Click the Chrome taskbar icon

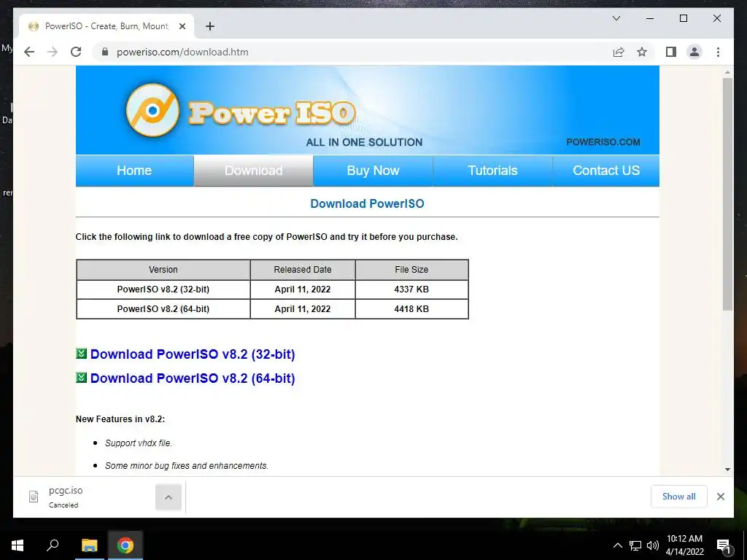[x=125, y=545]
